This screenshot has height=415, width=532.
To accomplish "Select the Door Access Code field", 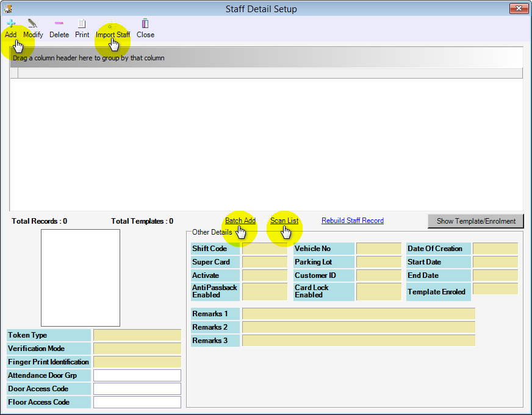I will click(137, 389).
